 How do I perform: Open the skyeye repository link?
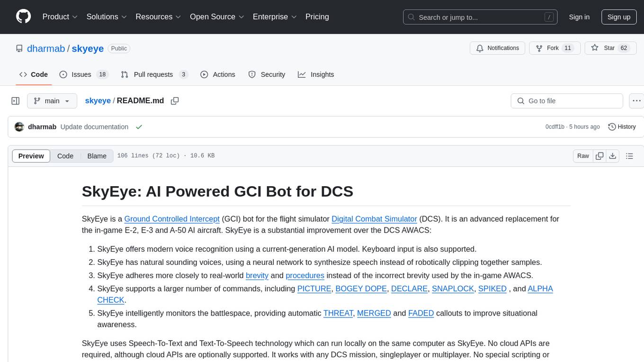pyautogui.click(x=88, y=48)
